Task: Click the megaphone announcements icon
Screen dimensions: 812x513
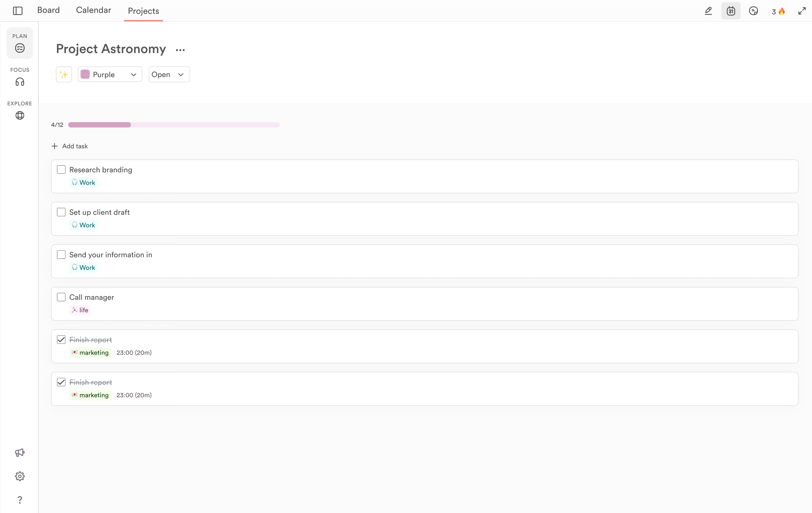Action: [20, 452]
